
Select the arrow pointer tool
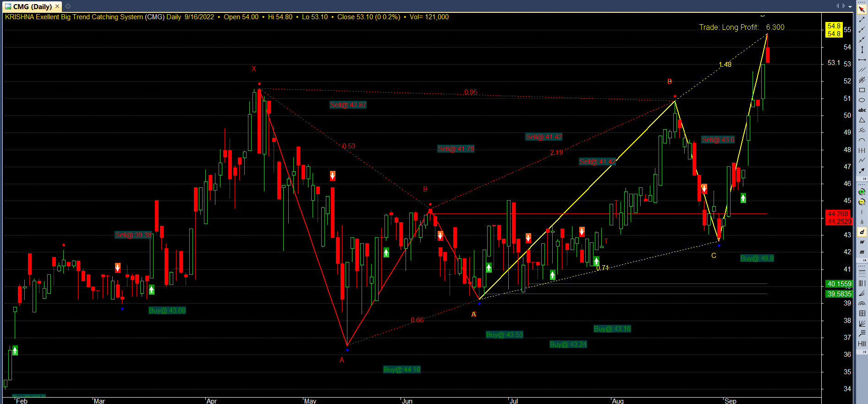click(x=862, y=10)
